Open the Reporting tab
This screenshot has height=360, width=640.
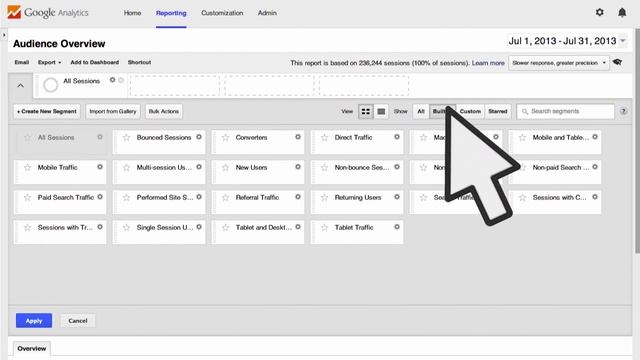coord(171,13)
